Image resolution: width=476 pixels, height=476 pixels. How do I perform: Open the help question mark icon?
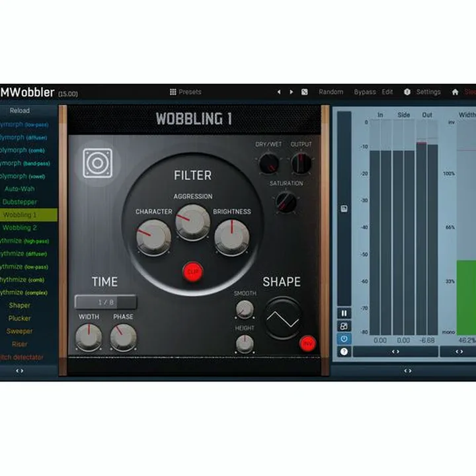pos(344,352)
